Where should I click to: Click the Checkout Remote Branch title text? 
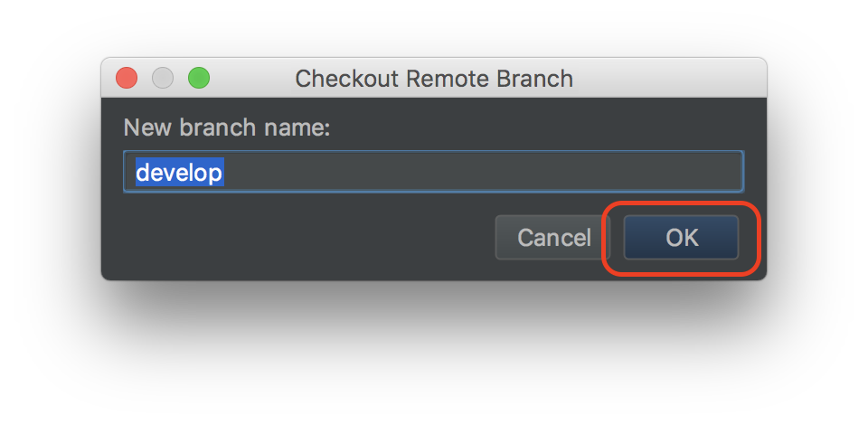tap(434, 79)
